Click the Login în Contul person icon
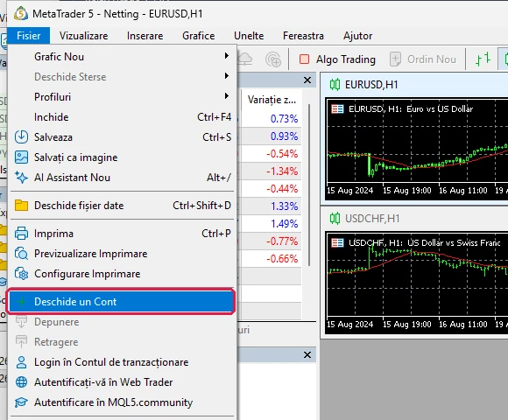The height and width of the screenshot is (420, 508). (21, 362)
